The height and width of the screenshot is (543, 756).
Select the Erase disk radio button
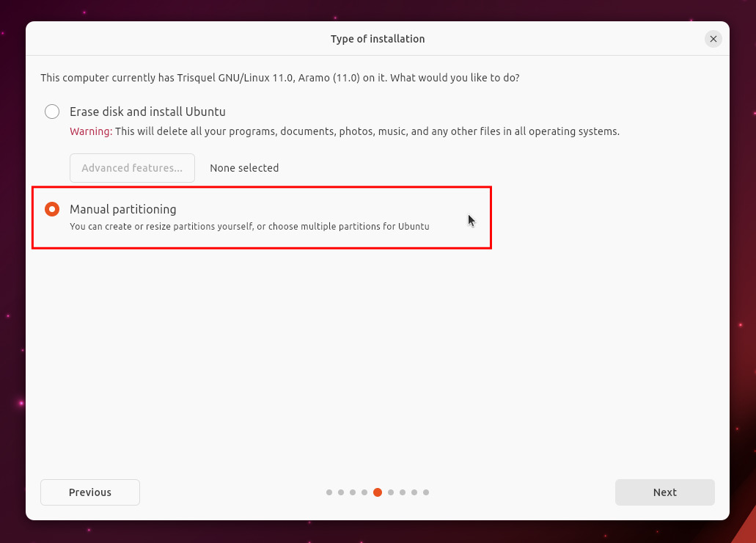[x=52, y=112]
